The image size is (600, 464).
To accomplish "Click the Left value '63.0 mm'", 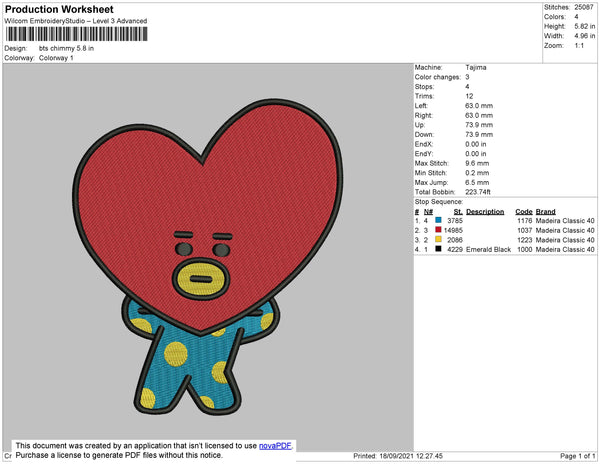I will click(479, 106).
